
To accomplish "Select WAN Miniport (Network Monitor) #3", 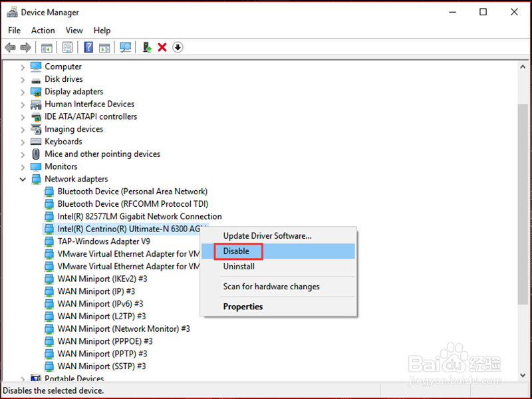I will coord(124,329).
